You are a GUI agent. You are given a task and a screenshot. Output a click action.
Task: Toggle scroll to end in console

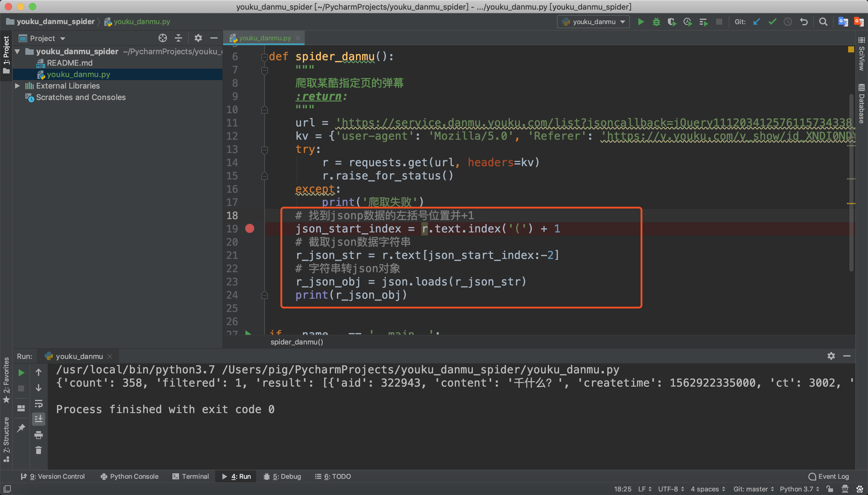tap(39, 419)
